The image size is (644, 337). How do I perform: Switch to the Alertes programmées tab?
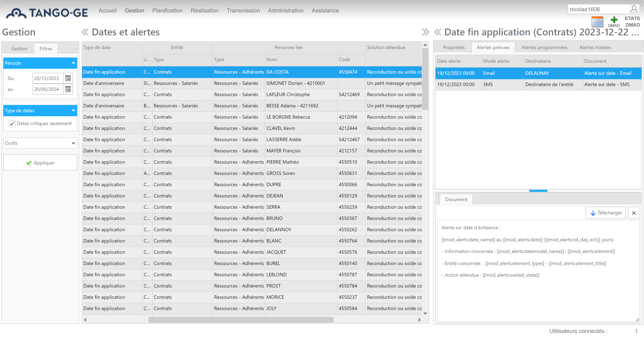544,47
